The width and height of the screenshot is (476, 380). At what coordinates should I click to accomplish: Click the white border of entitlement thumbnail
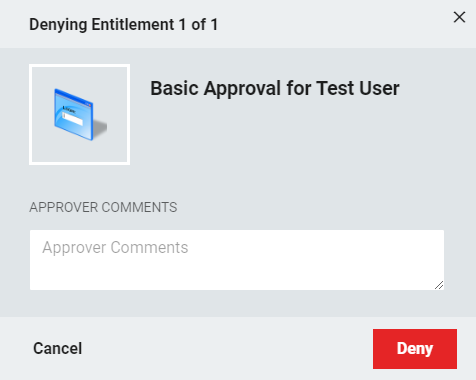click(x=79, y=65)
